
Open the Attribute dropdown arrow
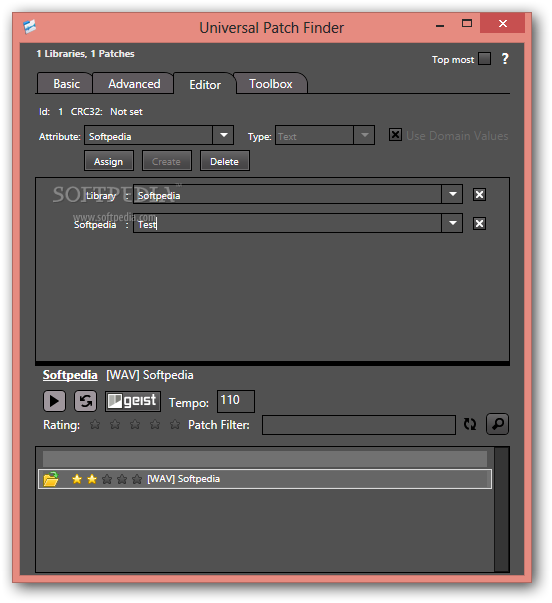tap(223, 135)
